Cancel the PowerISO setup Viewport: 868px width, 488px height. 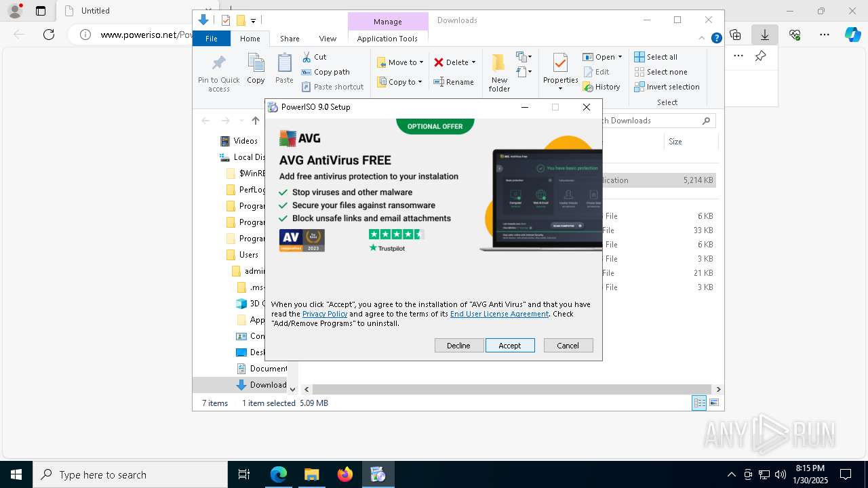tap(568, 346)
